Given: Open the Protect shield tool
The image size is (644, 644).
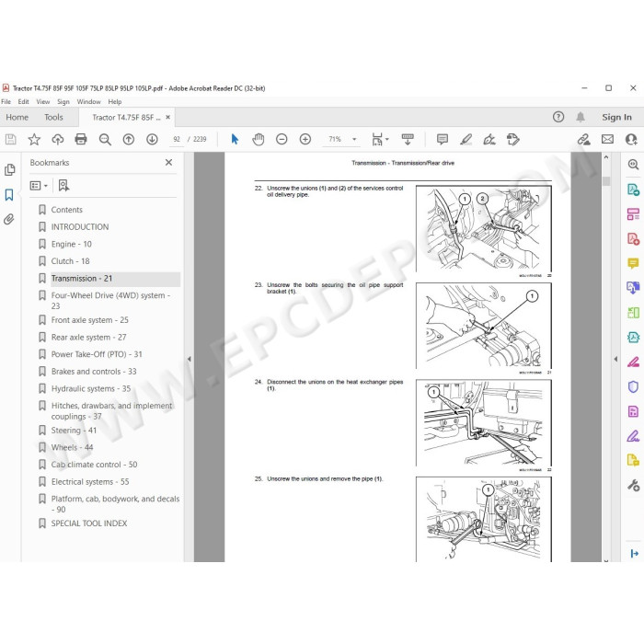Looking at the screenshot, I should click(x=633, y=386).
